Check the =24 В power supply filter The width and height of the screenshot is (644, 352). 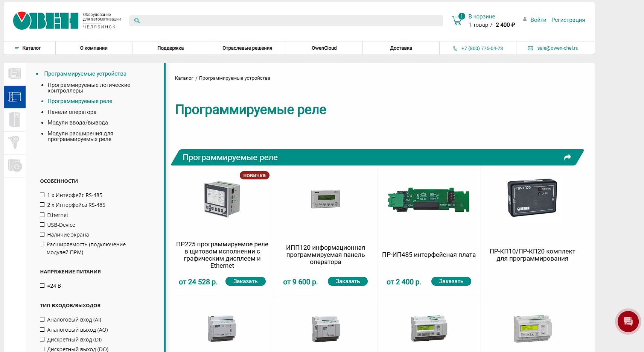tap(42, 285)
